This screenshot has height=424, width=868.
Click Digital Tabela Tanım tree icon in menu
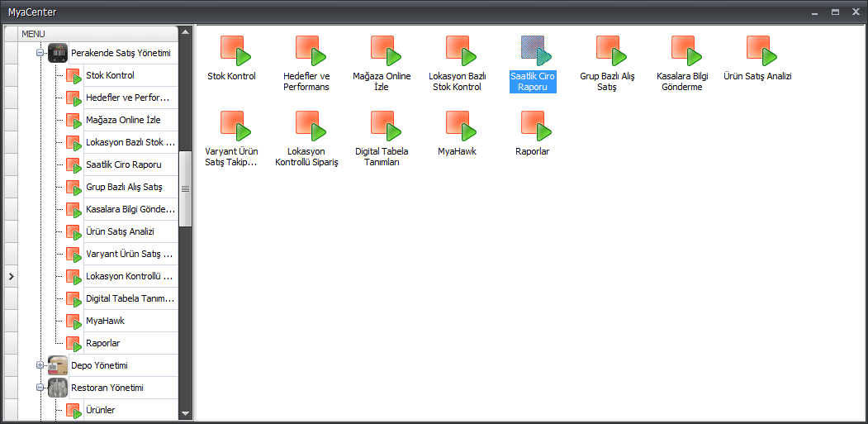coord(74,298)
